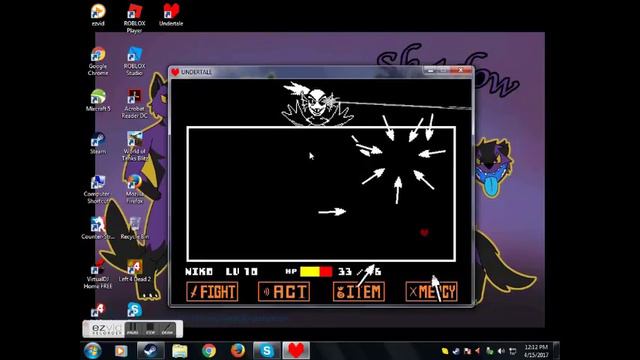Screen dimensions: 640x360
Task: Click the 'NIKO' player name label
Action: click(x=199, y=272)
